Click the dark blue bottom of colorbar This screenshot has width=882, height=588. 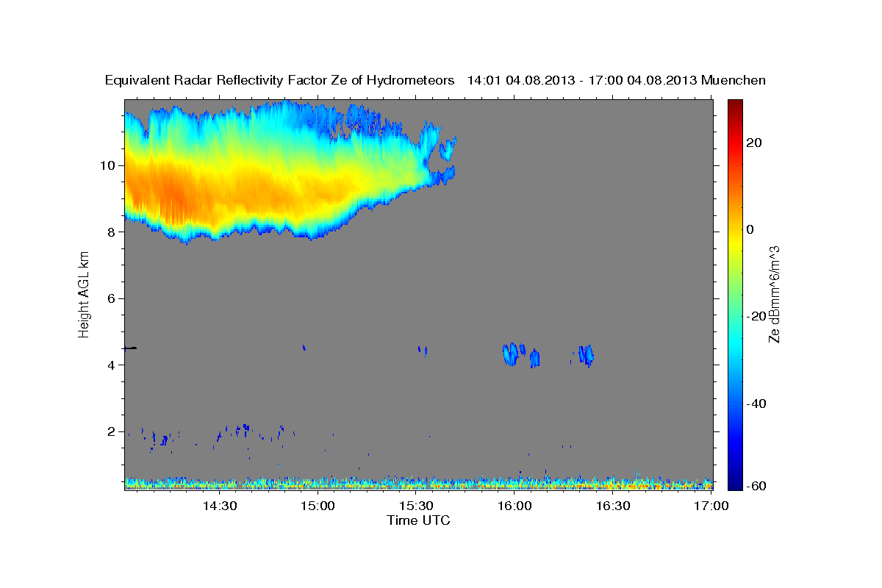click(x=735, y=482)
